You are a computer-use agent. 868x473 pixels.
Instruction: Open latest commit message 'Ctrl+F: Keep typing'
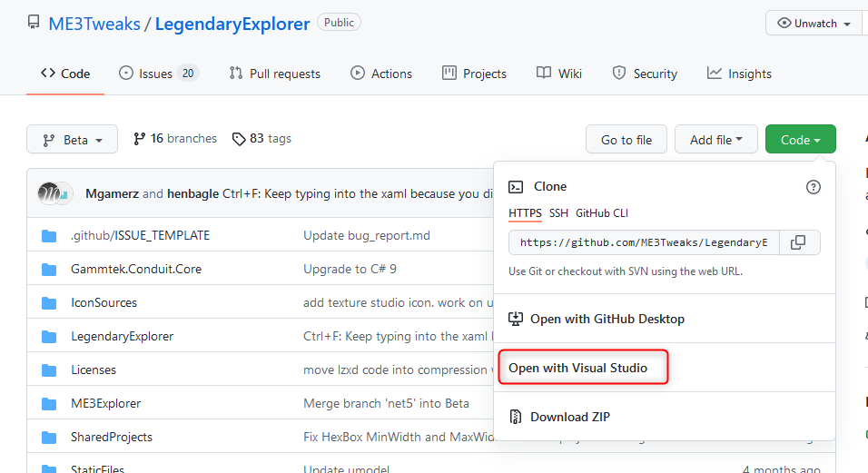[358, 193]
